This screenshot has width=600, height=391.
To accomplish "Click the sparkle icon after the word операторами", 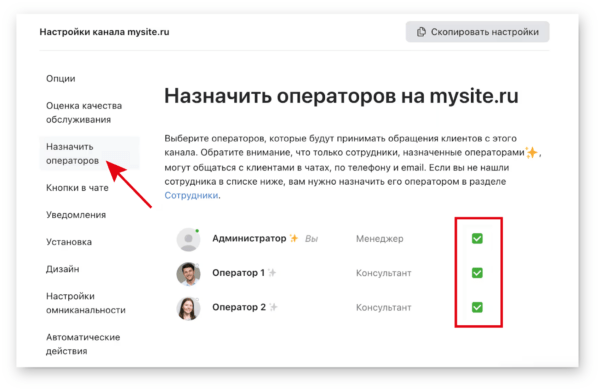I will (x=532, y=152).
